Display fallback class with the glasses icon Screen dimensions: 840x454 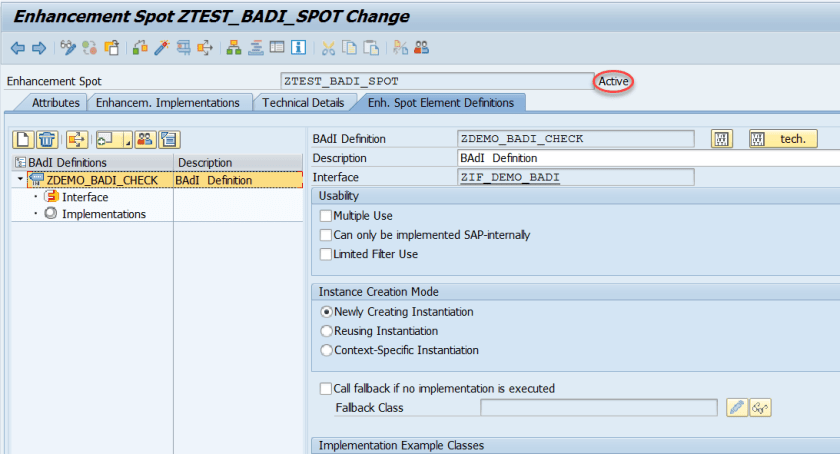[x=760, y=408]
